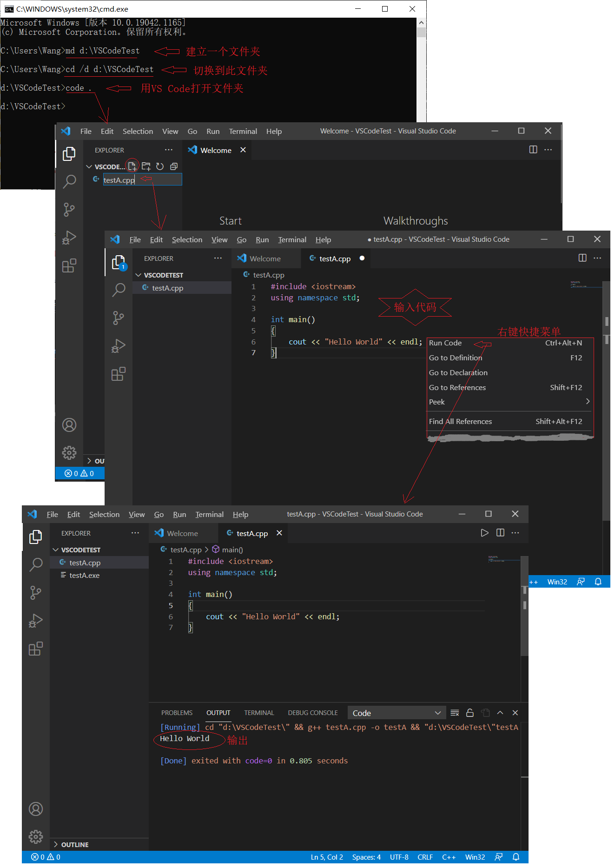Switch to the DEBUG CONSOLE panel tab
Viewport: 615px width, 868px height.
pos(313,713)
